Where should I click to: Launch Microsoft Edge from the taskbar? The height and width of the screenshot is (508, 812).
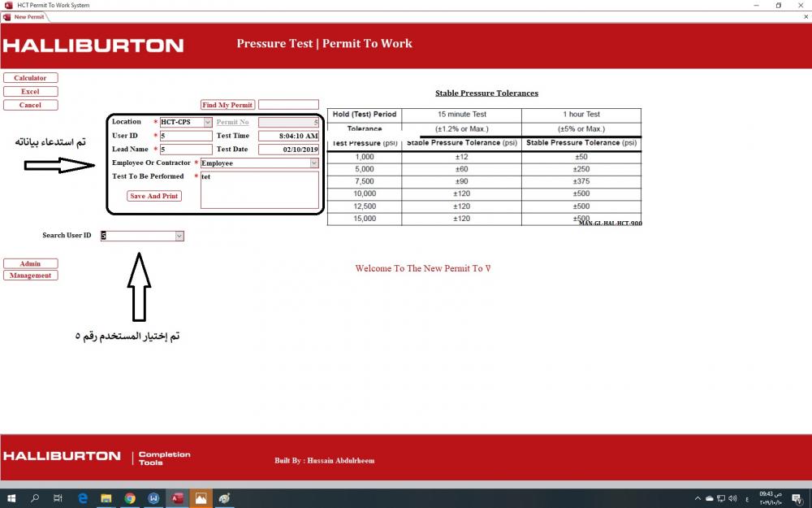[x=82, y=498]
